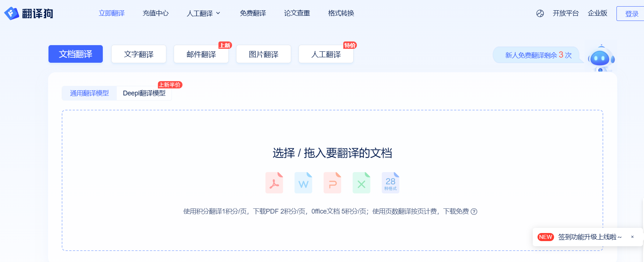Click the 登录 button
Screen dimensions: 644x262
(632, 14)
